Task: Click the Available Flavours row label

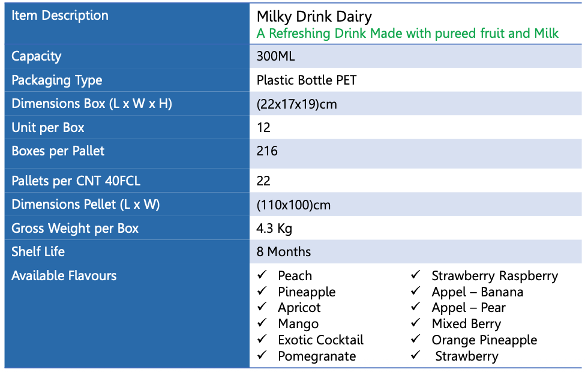Action: (x=64, y=276)
